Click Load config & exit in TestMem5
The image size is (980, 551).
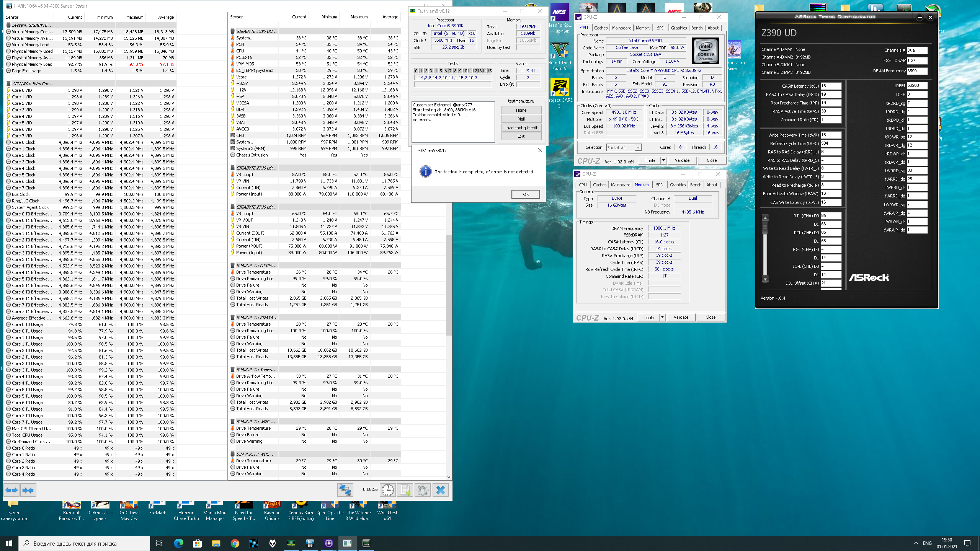[521, 128]
